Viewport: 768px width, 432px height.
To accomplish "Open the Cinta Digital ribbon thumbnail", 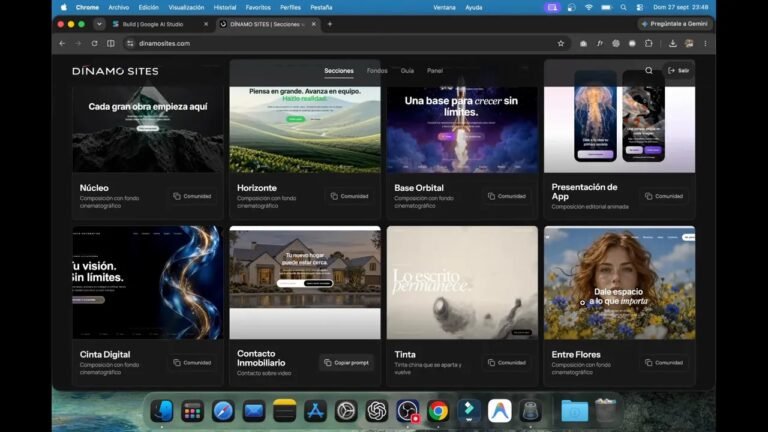I will tap(147, 283).
